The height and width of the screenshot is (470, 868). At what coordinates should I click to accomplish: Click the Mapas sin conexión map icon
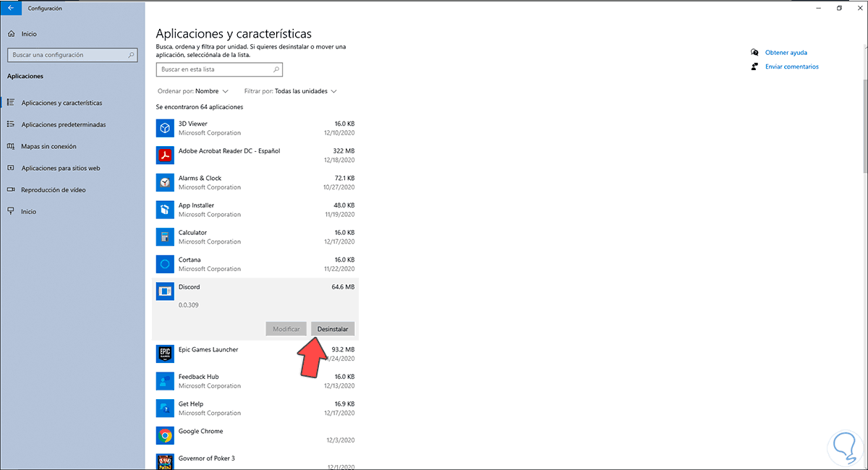11,146
